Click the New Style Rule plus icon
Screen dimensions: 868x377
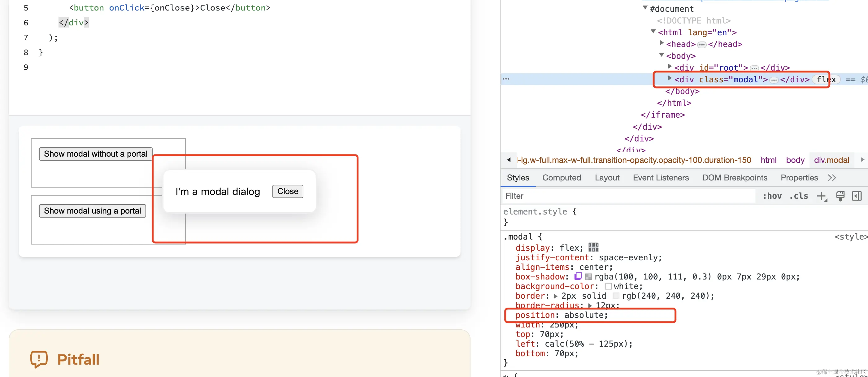tap(822, 196)
